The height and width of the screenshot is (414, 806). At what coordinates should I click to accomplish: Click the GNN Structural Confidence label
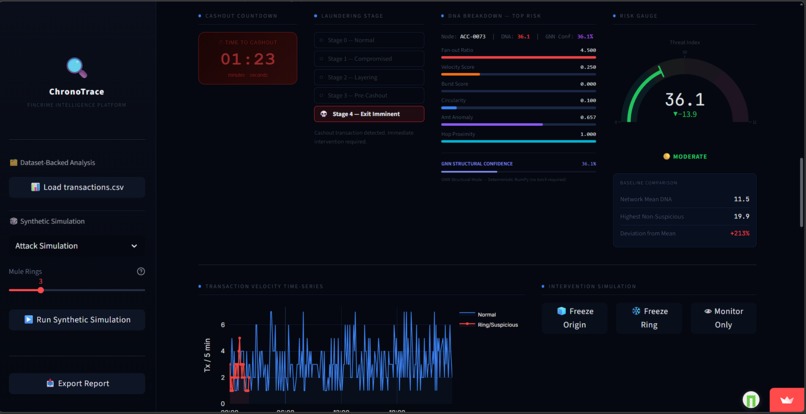pos(477,164)
